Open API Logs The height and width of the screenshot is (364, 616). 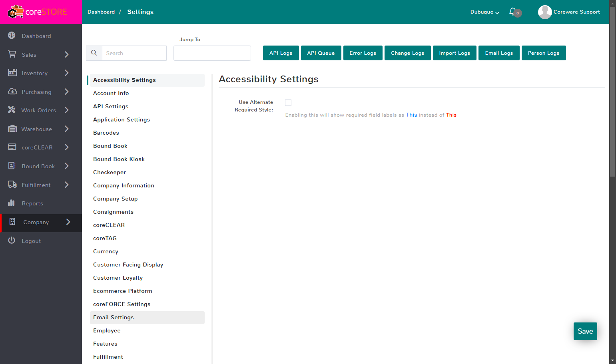[x=281, y=53]
